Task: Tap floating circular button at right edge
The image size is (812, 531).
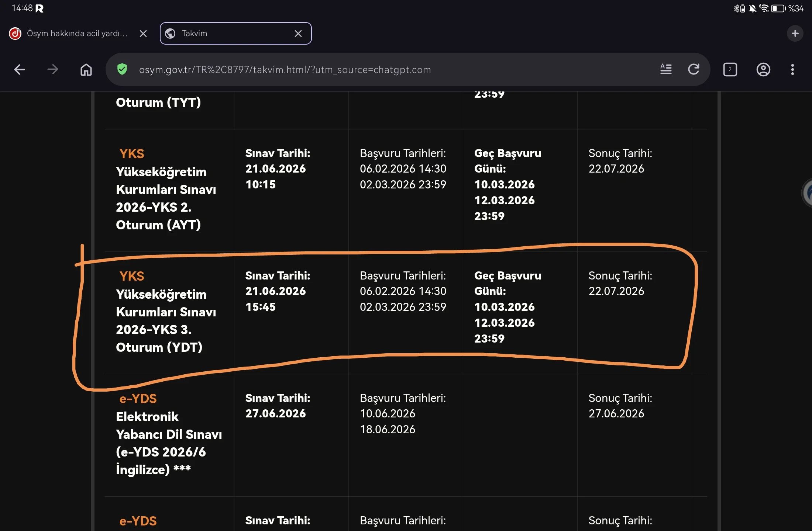Action: 808,192
